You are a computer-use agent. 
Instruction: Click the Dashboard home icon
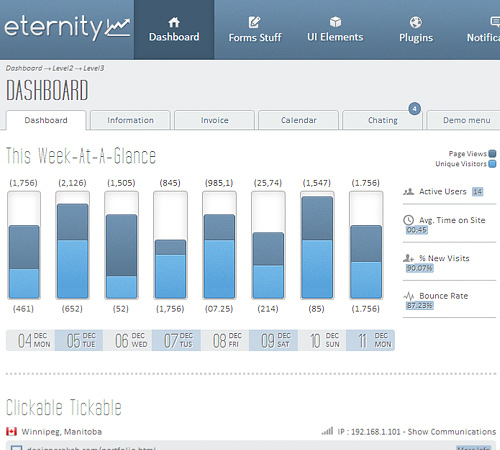(x=174, y=22)
